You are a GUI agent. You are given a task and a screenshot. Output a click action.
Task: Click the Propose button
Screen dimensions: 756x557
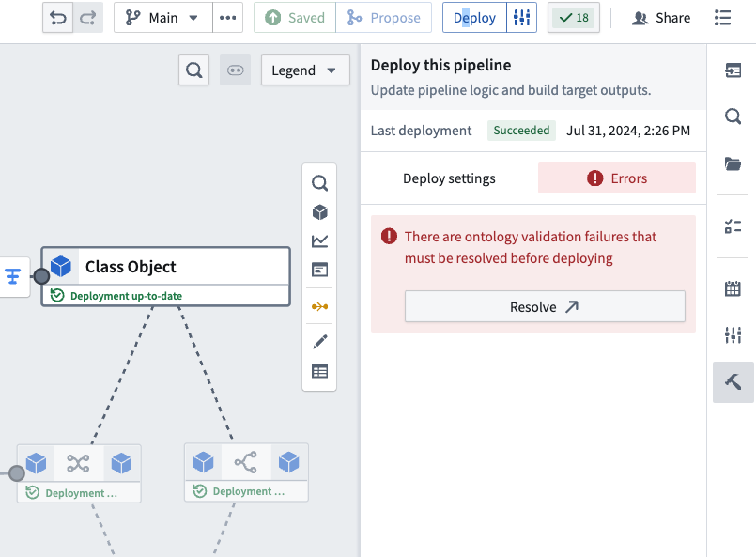pos(384,18)
